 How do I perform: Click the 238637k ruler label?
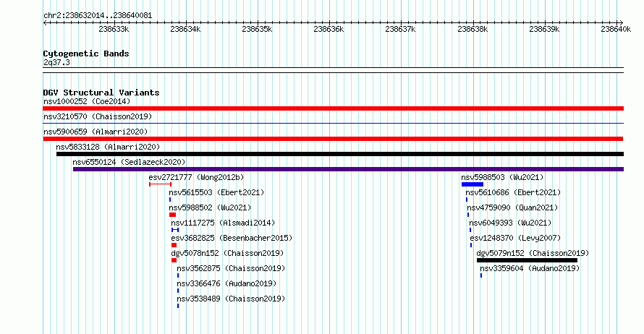(x=400, y=29)
